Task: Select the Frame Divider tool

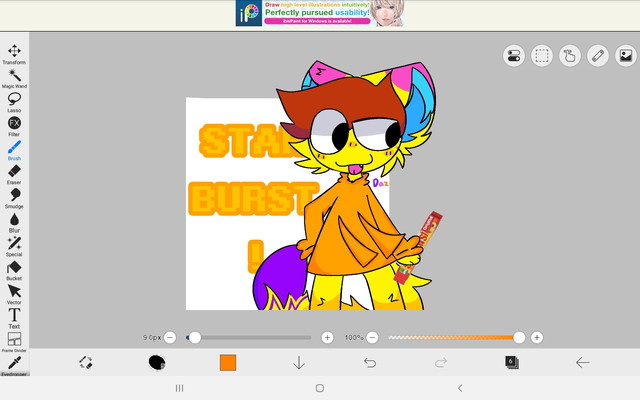Action: point(14,343)
